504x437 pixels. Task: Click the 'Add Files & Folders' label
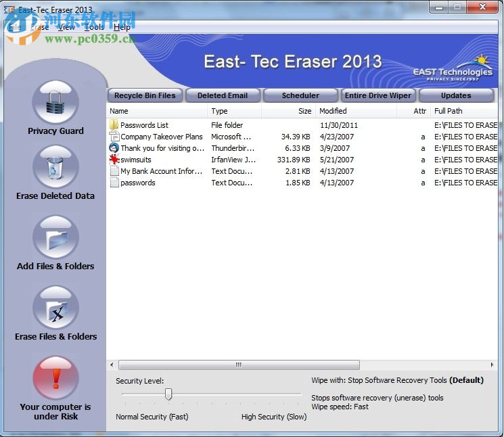point(55,266)
